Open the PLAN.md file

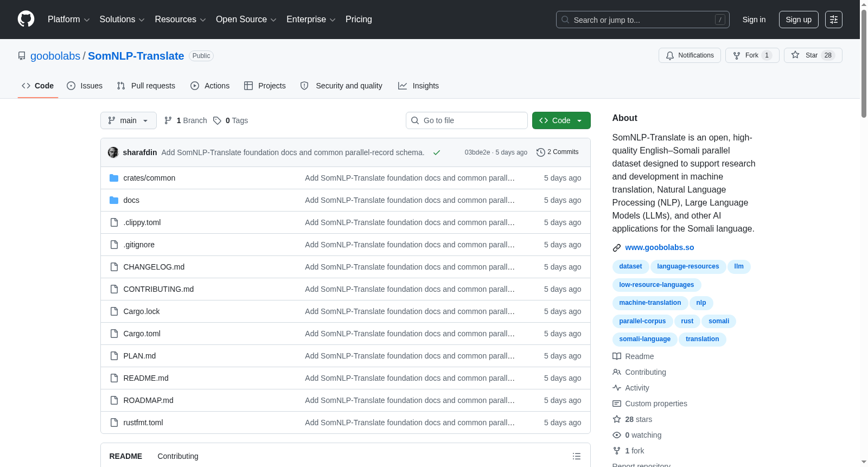(x=139, y=356)
